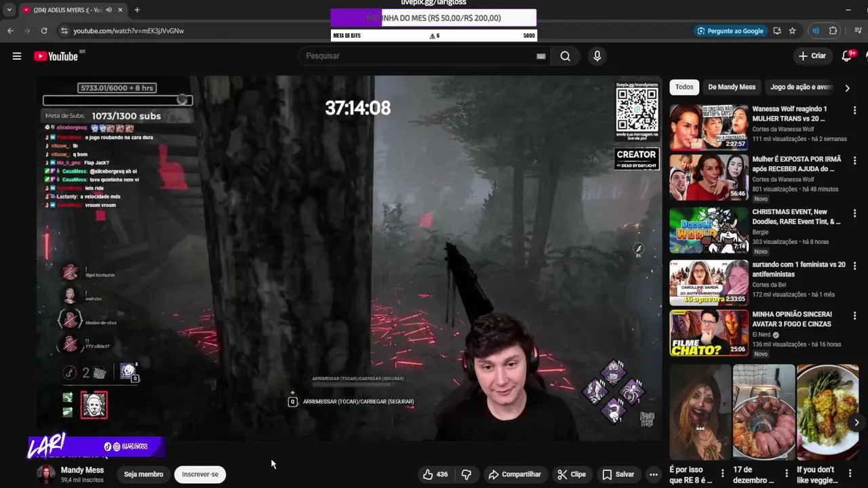Click the YouTube search magnifier button
The image size is (868, 488).
tap(566, 56)
